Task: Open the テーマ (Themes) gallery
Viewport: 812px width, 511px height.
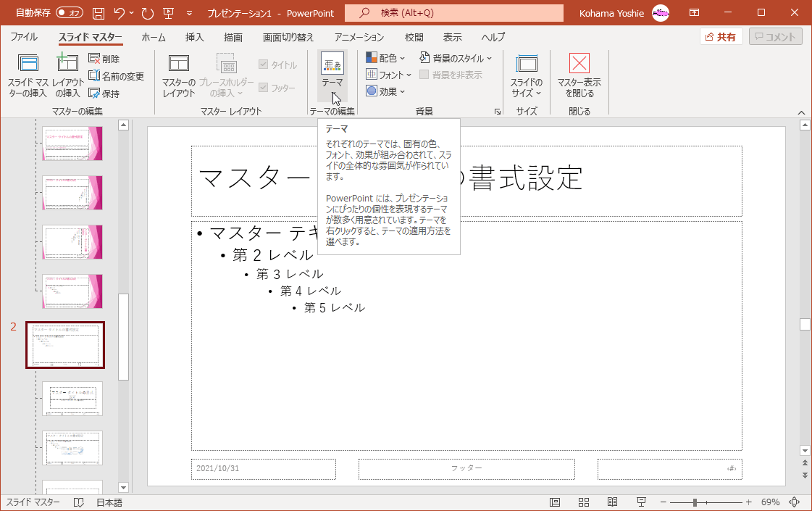Action: [332, 70]
